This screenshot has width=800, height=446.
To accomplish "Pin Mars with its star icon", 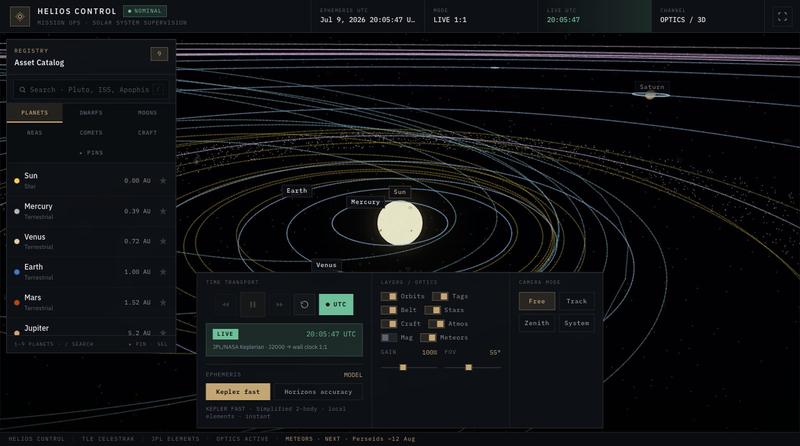I will click(x=163, y=302).
